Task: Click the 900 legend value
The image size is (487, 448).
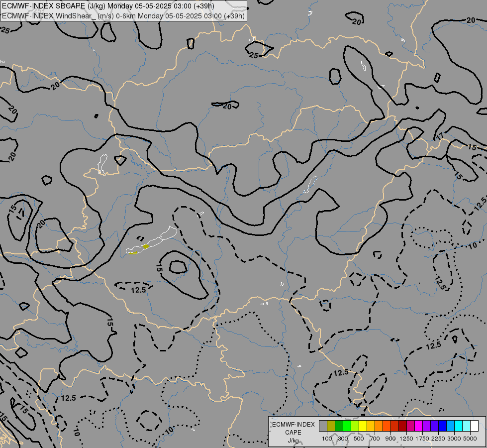Action: point(390,439)
